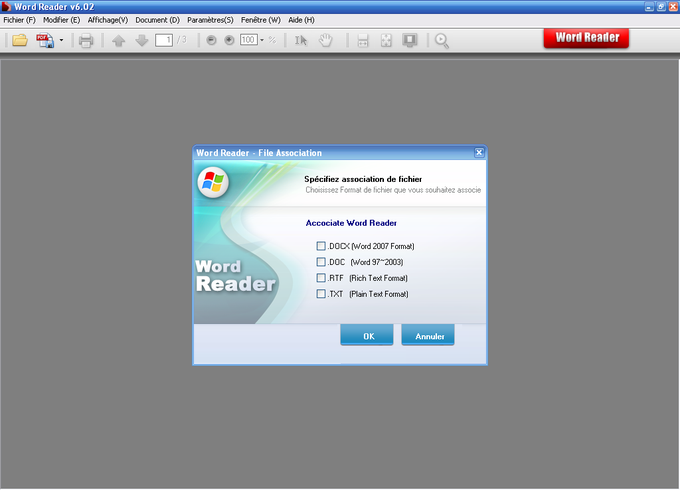The image size is (680, 490).
Task: Check the .TXT (Plain Text Format) checkbox
Action: click(321, 294)
